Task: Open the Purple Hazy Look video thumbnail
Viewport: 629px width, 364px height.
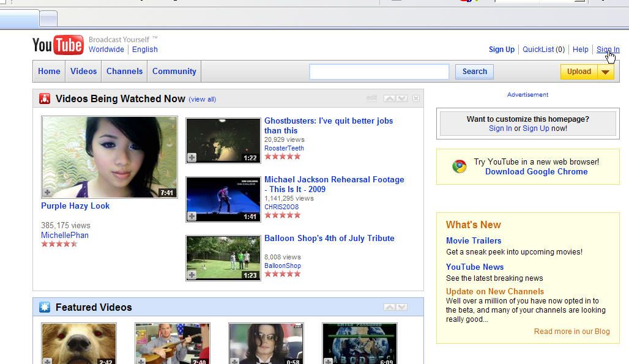Action: pos(109,157)
